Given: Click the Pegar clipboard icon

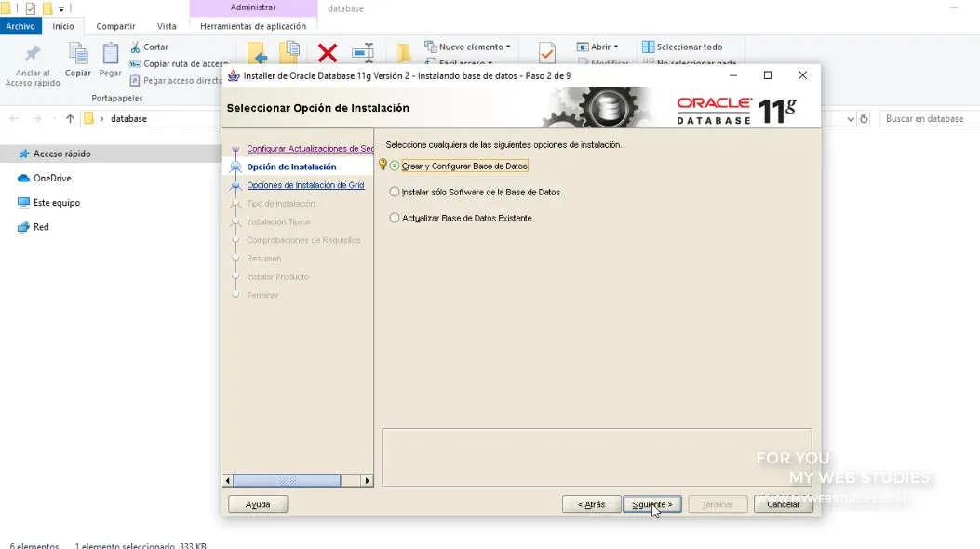Looking at the screenshot, I should 110,54.
